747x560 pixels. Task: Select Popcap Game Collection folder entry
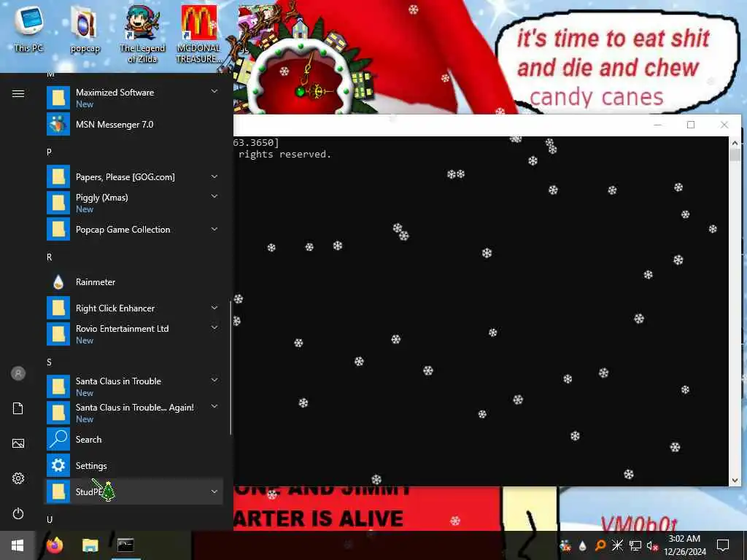[x=134, y=230]
